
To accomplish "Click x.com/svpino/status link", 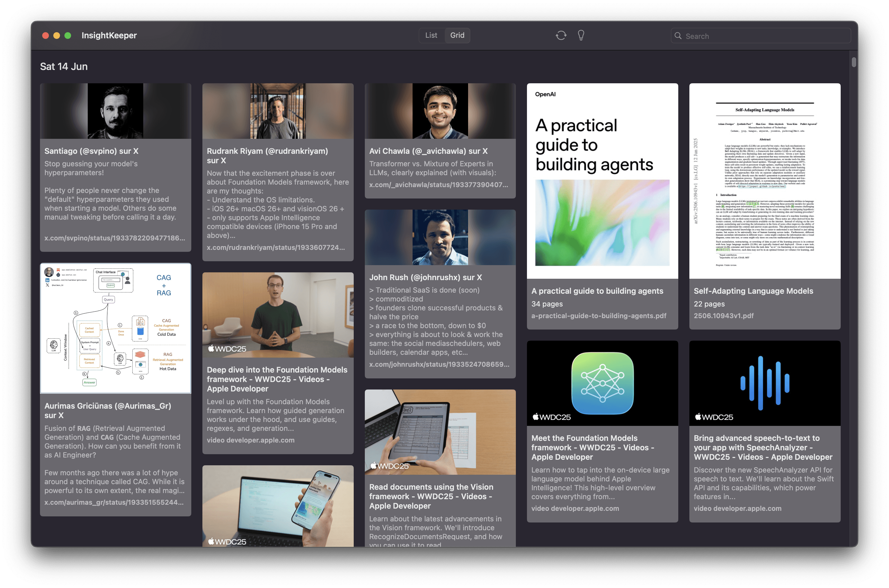I will coord(115,238).
